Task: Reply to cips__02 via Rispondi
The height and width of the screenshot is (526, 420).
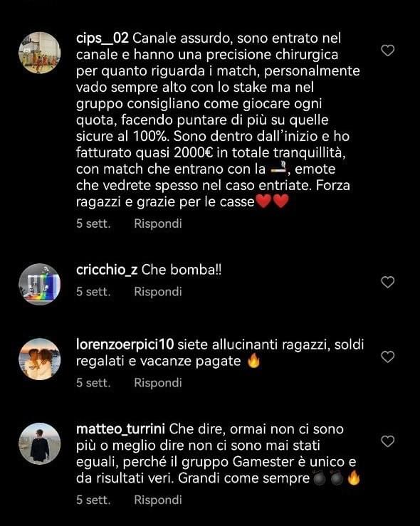Action: click(157, 223)
